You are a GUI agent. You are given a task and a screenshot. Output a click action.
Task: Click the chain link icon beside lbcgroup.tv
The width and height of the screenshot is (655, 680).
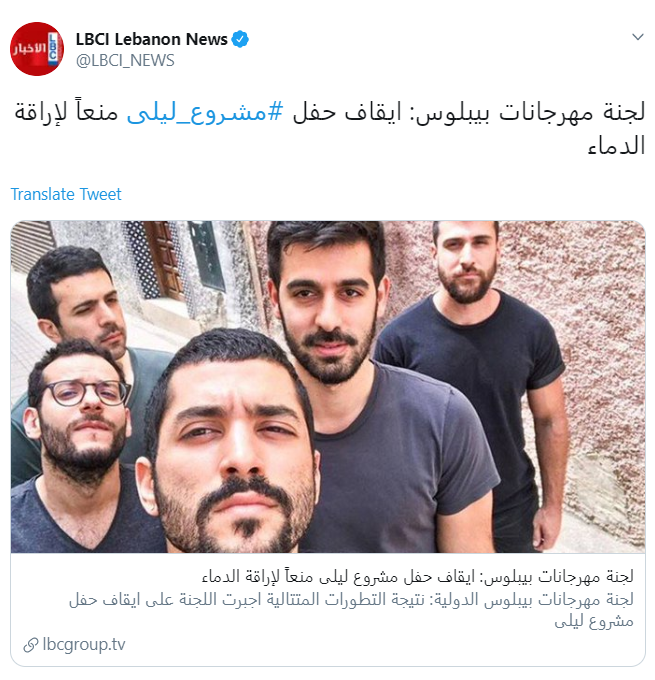[x=31, y=645]
